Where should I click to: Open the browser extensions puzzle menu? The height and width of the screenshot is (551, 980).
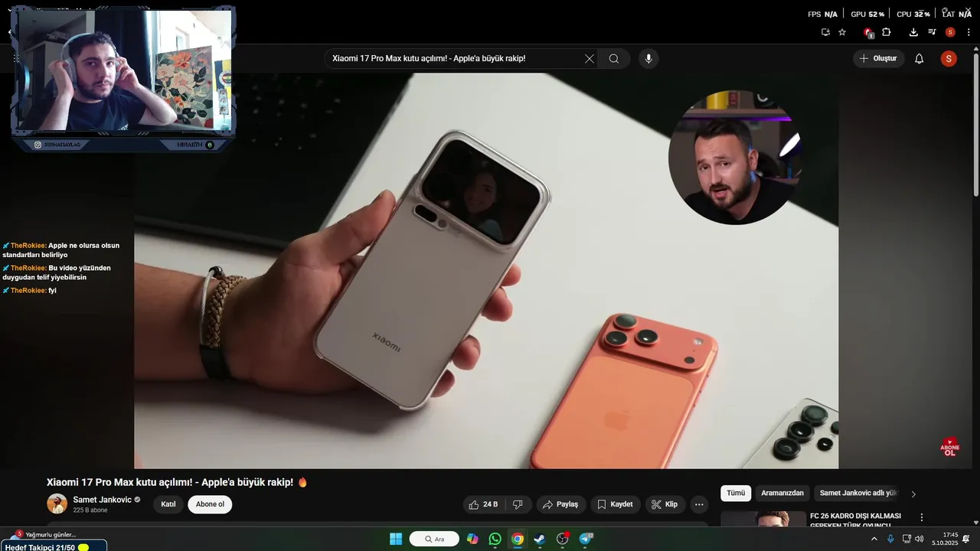[887, 32]
